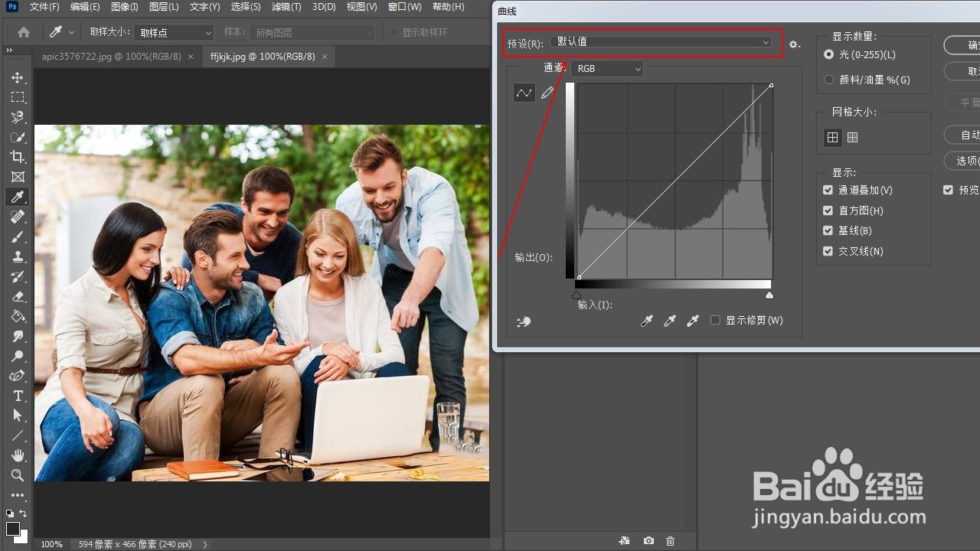This screenshot has height=551, width=980.
Task: Select the Eraser tool
Action: pos(17,296)
